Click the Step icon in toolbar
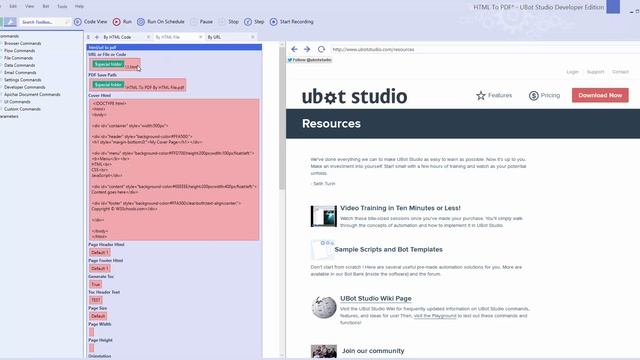Viewport: 640px width, 360px height. click(x=248, y=22)
